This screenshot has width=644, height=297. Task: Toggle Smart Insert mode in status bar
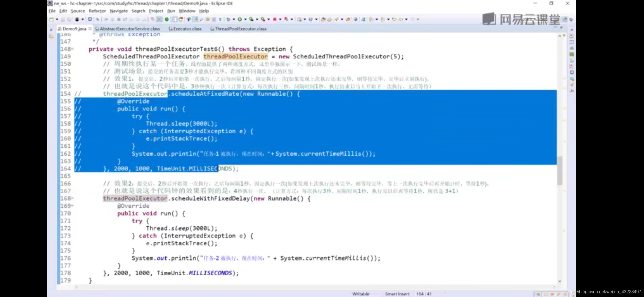click(397, 294)
